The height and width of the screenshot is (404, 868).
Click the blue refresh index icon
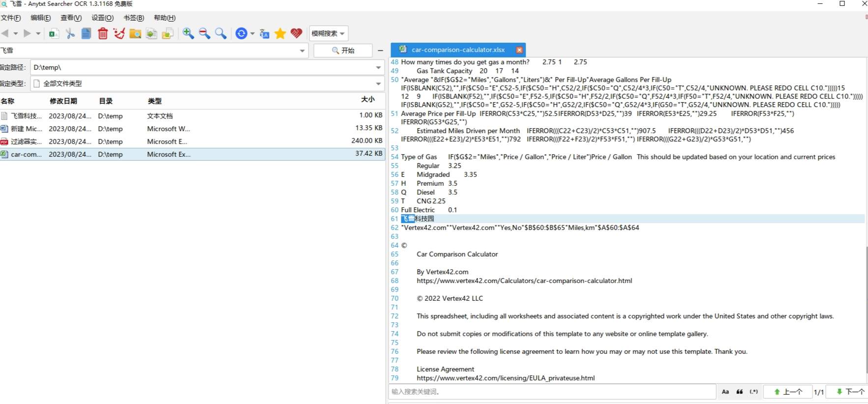pyautogui.click(x=241, y=33)
